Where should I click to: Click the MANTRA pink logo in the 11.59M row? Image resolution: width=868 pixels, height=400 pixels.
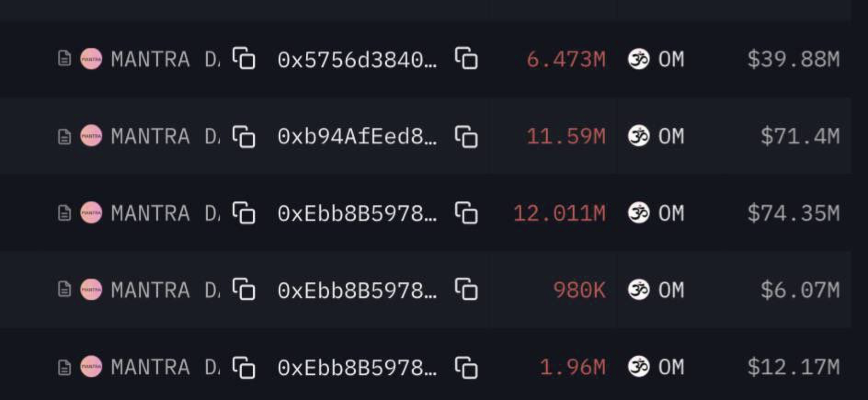point(91,136)
